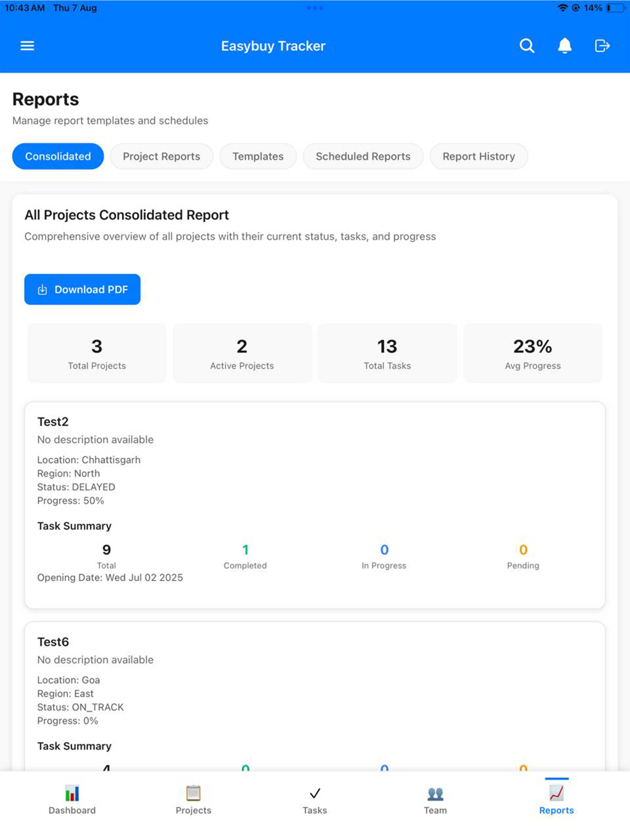This screenshot has height=840, width=630.
Task: Click the Test6 Task Summary heading
Action: click(74, 746)
